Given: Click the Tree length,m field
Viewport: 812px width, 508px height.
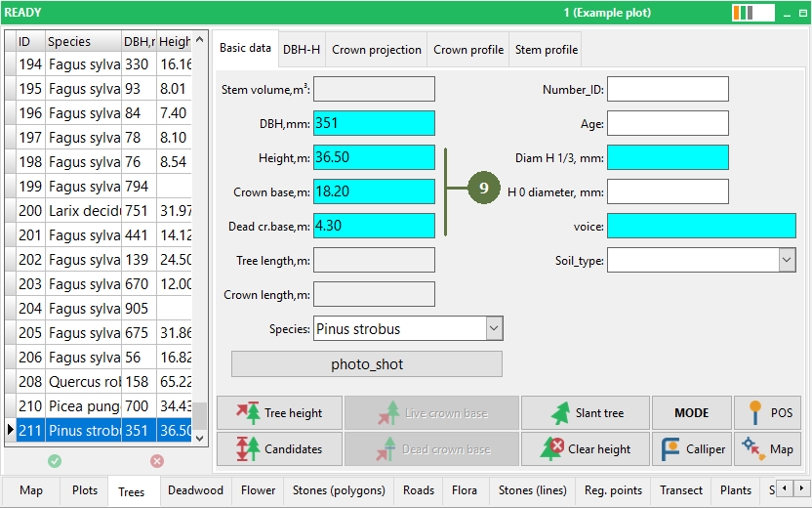Looking at the screenshot, I should click(x=374, y=260).
